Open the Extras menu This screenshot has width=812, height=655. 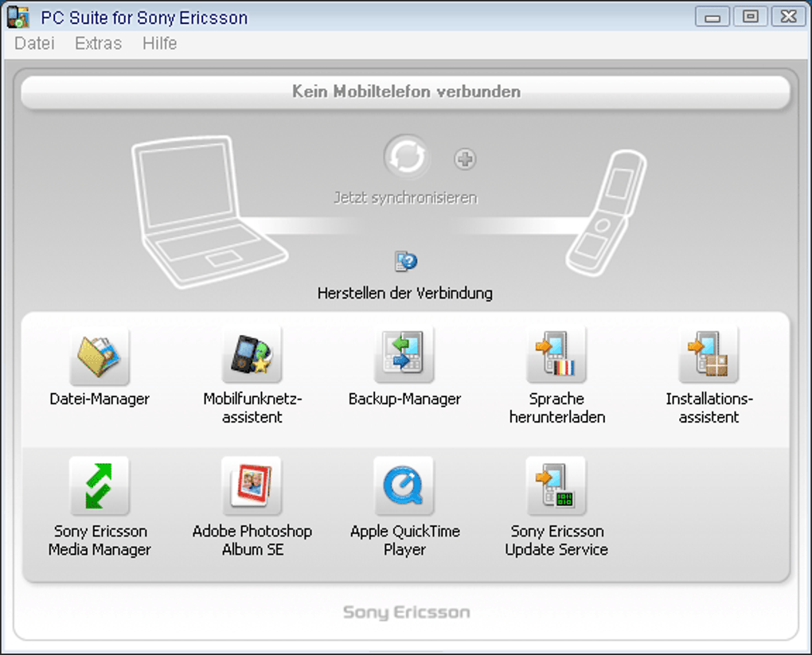point(98,44)
